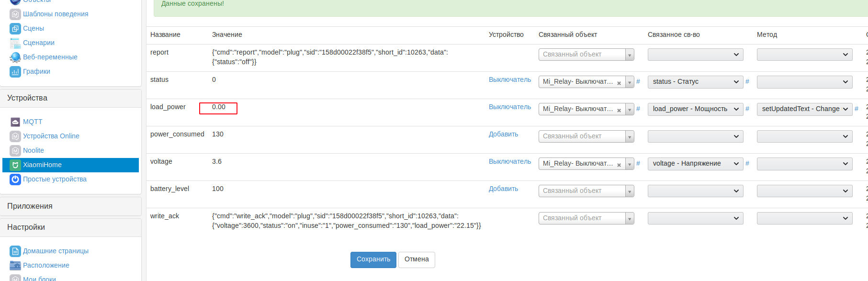Click the MQTT cloud icon
The width and height of the screenshot is (868, 281).
pyautogui.click(x=15, y=122)
